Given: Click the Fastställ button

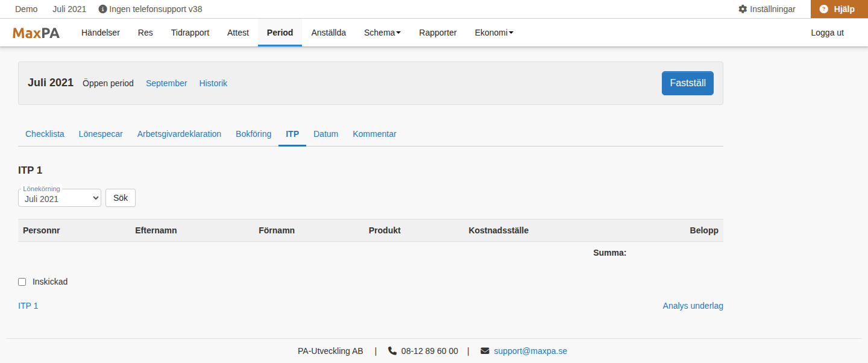Looking at the screenshot, I should pos(688,83).
